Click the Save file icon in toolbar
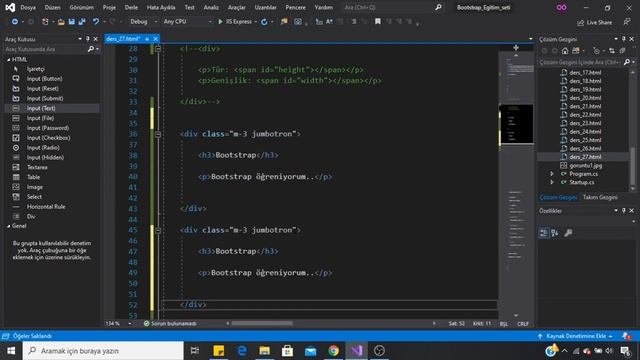 [x=72, y=22]
